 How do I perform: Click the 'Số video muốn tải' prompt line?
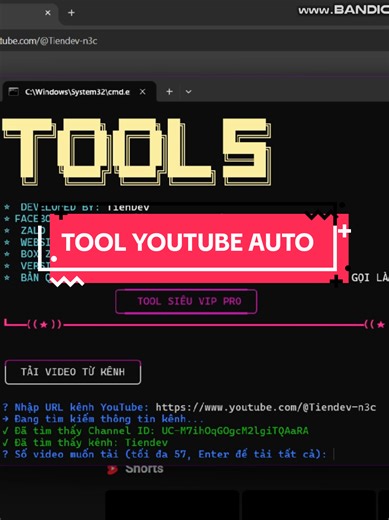coord(164,454)
